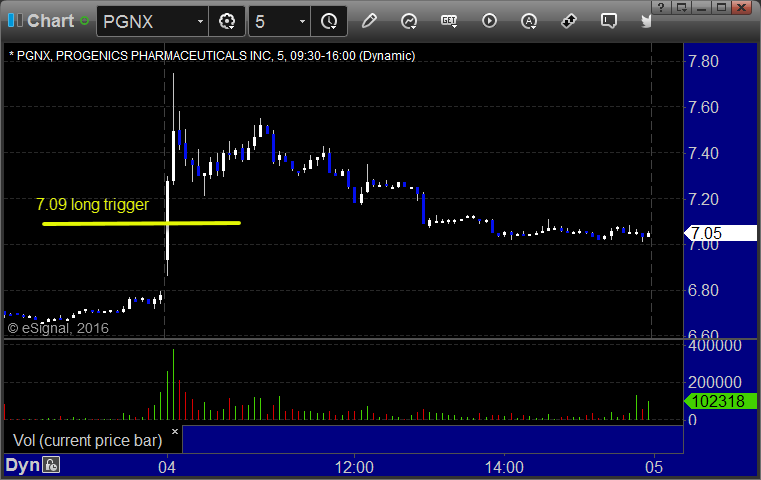Select the yellow trigger line

141,223
